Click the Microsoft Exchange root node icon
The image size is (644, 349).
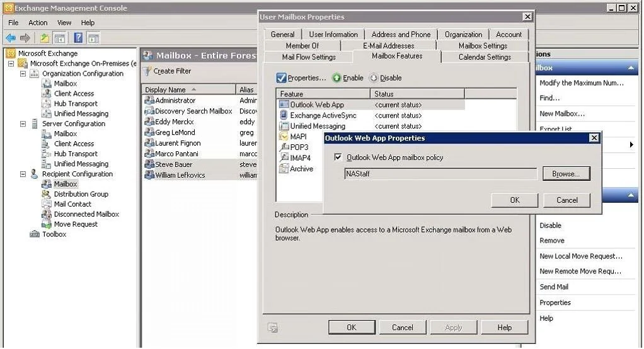click(11, 54)
